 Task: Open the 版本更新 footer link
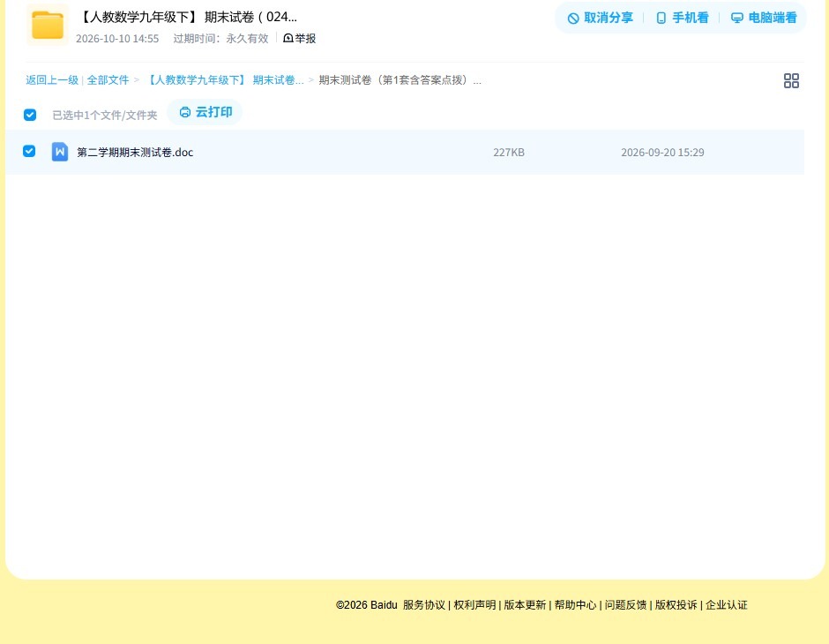[x=525, y=605]
